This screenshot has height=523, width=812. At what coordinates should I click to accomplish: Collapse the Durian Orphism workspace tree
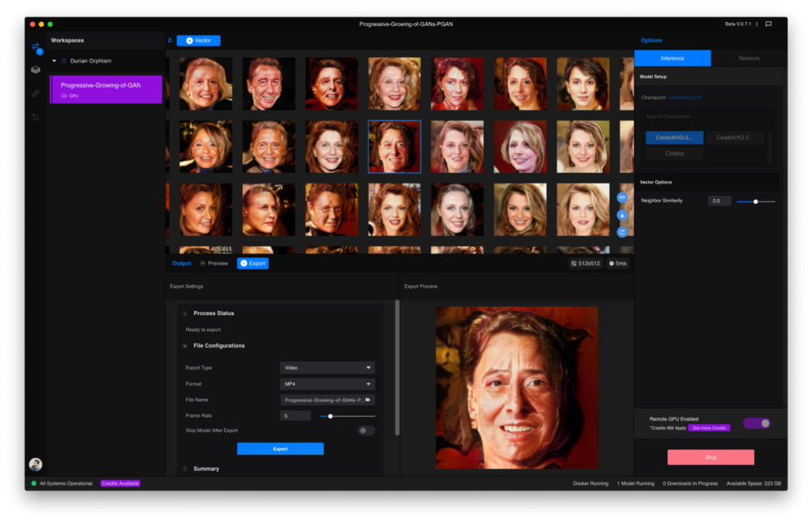tap(54, 61)
